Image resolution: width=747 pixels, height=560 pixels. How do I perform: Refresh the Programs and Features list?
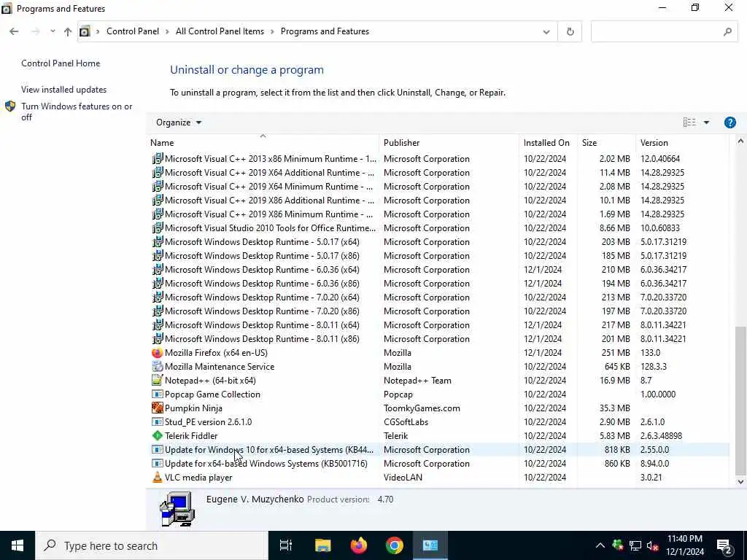pos(570,32)
